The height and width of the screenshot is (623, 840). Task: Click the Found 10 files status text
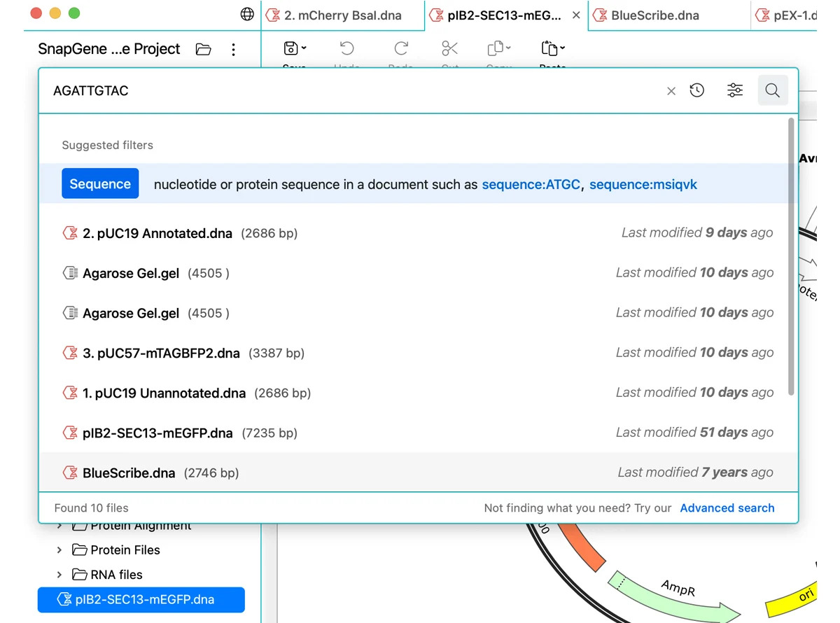(x=92, y=508)
